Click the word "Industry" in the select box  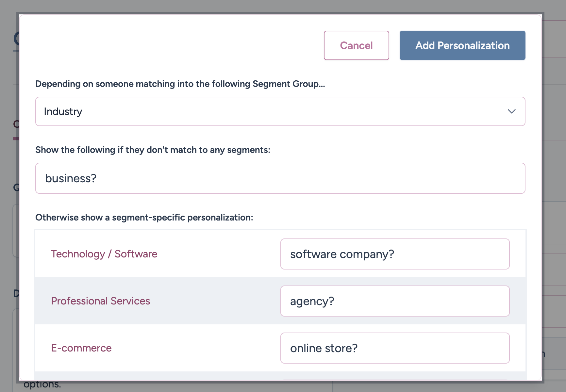point(63,112)
